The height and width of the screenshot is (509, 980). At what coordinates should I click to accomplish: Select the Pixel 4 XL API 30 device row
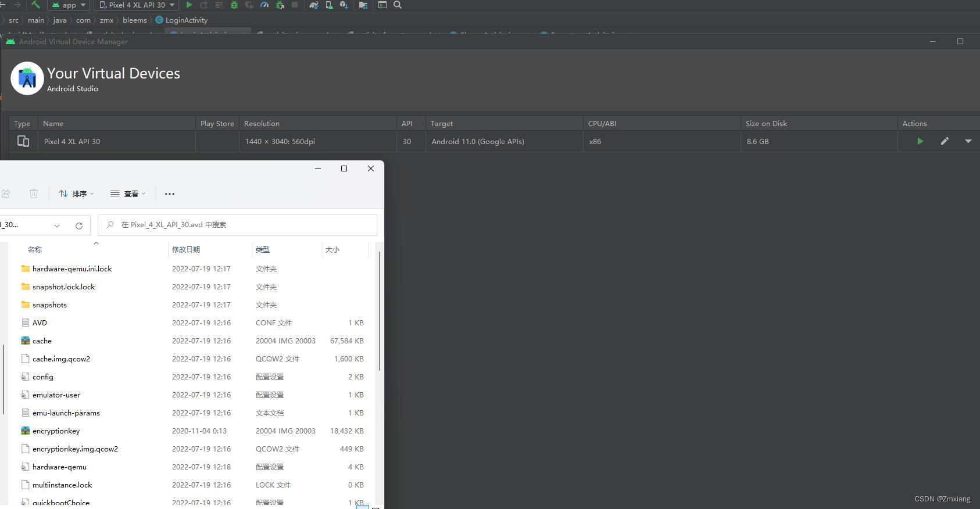pos(494,141)
